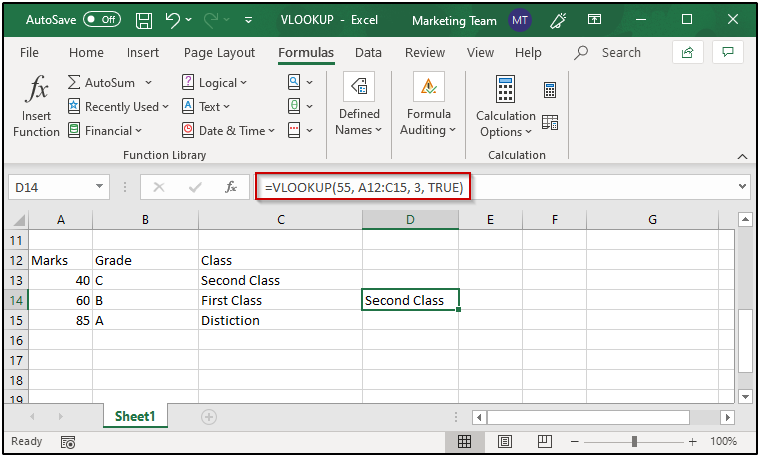The height and width of the screenshot is (457, 760).
Task: Zoom out with minus button
Action: tap(575, 441)
